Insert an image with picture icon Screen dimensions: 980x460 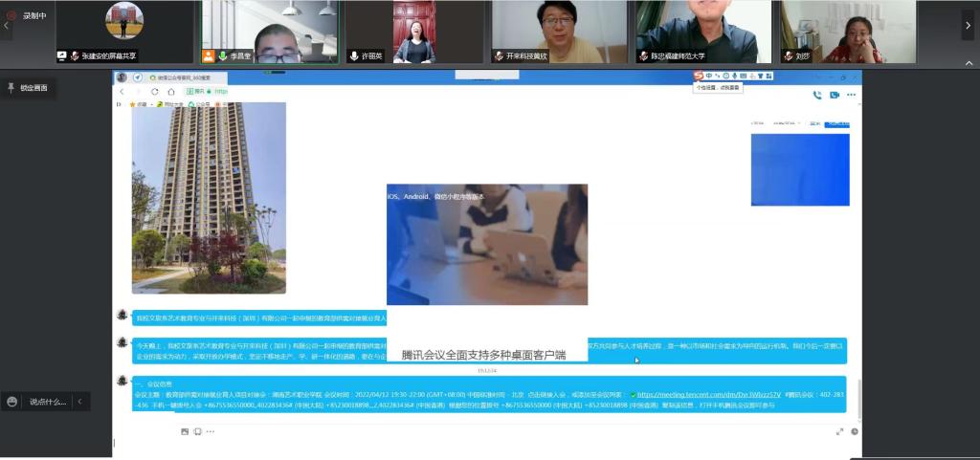click(185, 431)
